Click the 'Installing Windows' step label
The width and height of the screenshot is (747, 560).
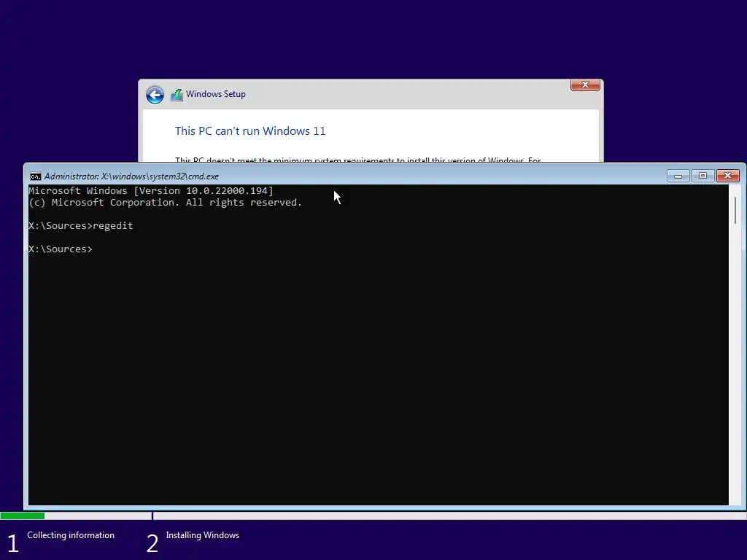pyautogui.click(x=203, y=535)
